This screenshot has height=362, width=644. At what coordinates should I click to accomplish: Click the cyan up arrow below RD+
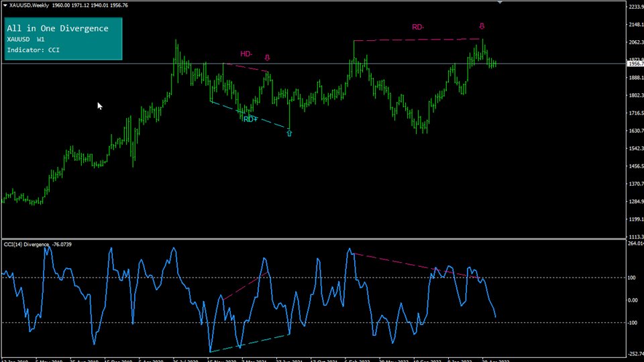point(289,133)
